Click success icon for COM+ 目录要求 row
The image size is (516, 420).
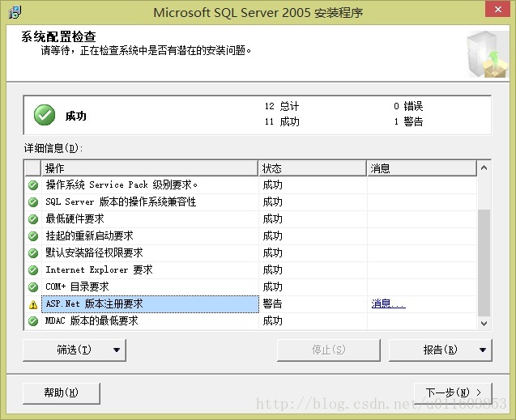coord(33,287)
